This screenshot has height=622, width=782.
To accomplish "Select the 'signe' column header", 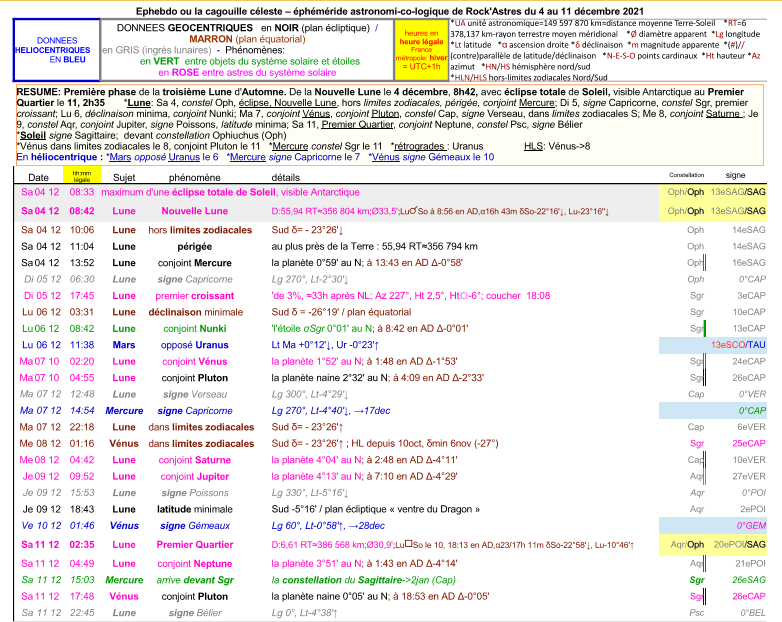I will tap(736, 175).
